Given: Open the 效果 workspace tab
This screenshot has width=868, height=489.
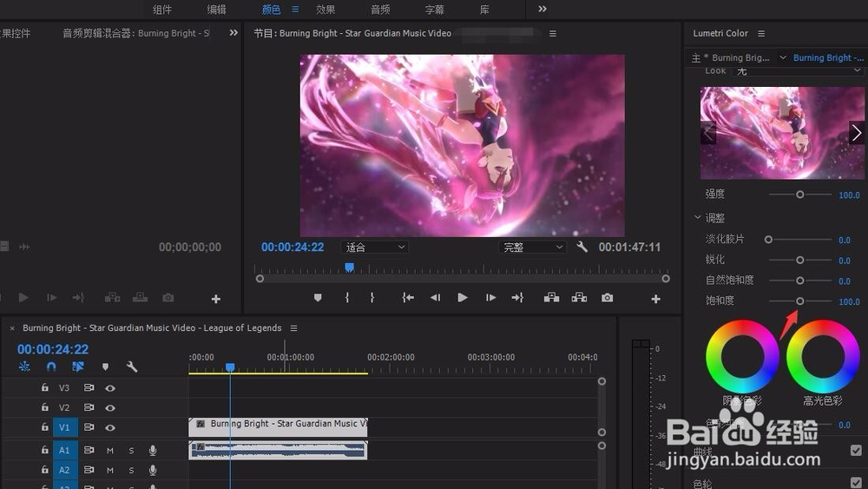Looking at the screenshot, I should pos(325,10).
